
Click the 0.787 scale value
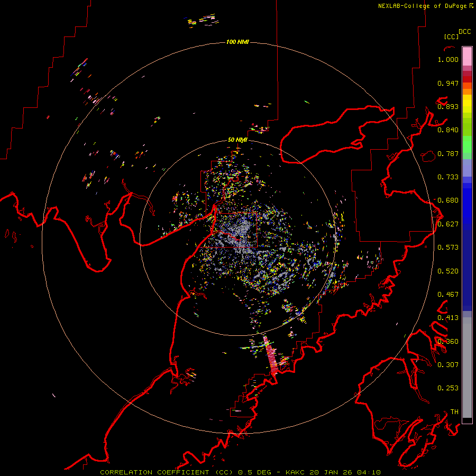pos(448,153)
